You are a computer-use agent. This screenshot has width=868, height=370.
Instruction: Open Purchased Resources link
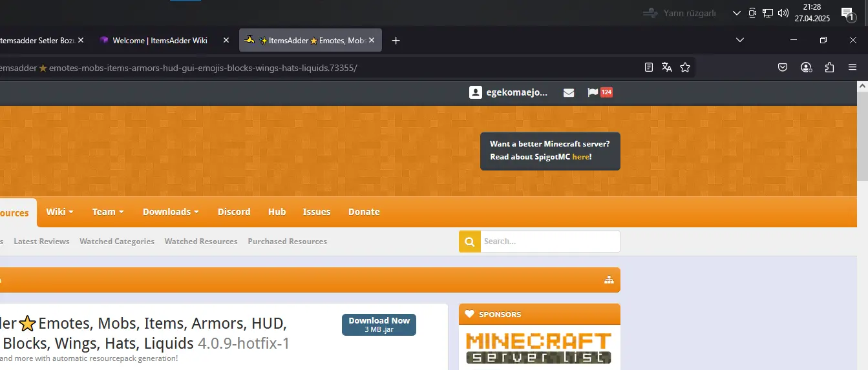(x=288, y=242)
